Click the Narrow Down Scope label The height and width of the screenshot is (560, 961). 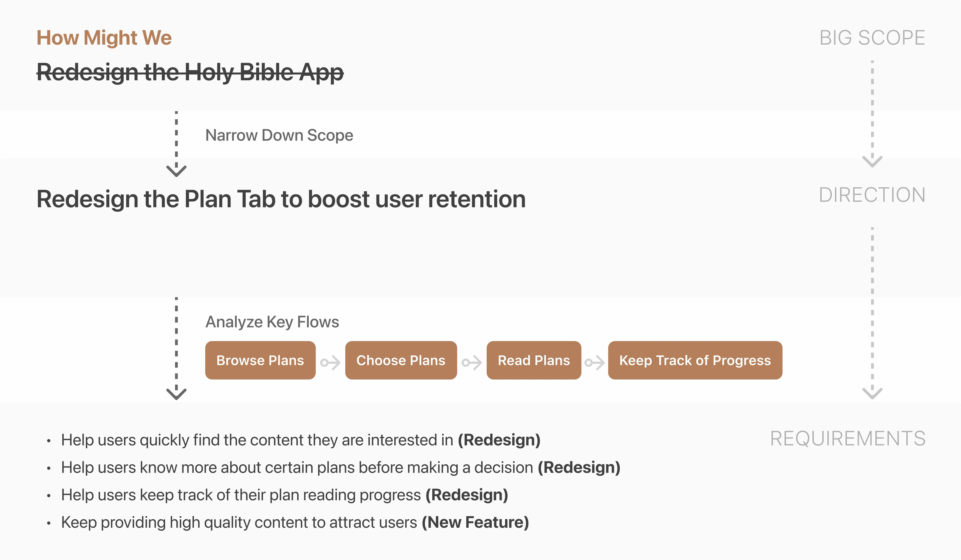coord(279,135)
